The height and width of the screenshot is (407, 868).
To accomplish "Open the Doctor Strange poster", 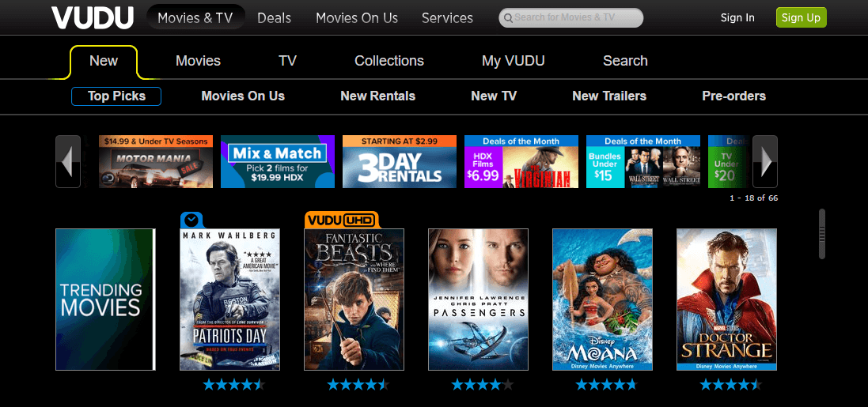I will 726,300.
